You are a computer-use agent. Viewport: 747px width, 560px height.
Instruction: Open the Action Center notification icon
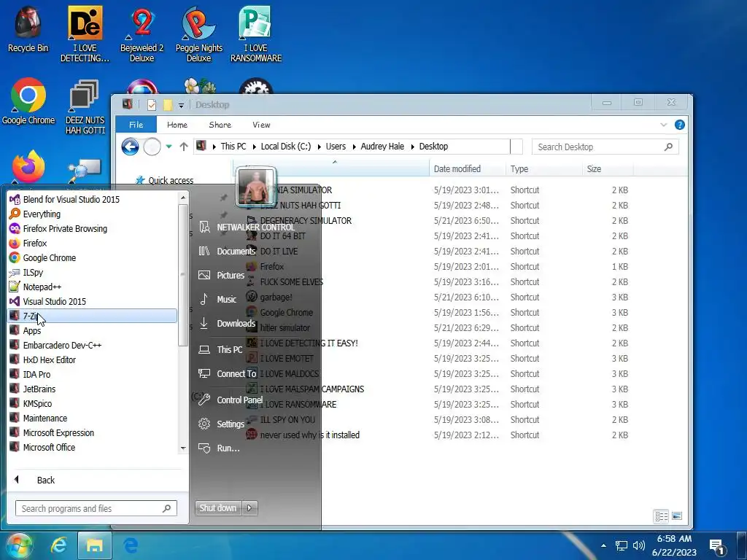pyautogui.click(x=716, y=546)
